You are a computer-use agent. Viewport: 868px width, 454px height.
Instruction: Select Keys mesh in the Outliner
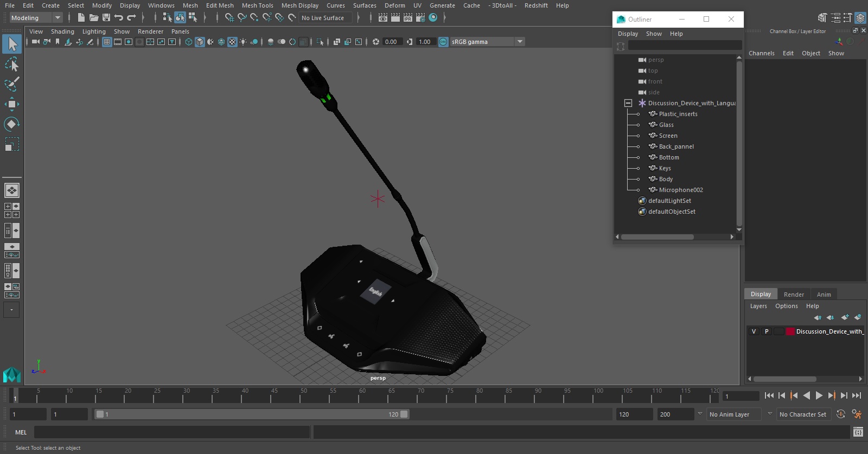point(665,168)
